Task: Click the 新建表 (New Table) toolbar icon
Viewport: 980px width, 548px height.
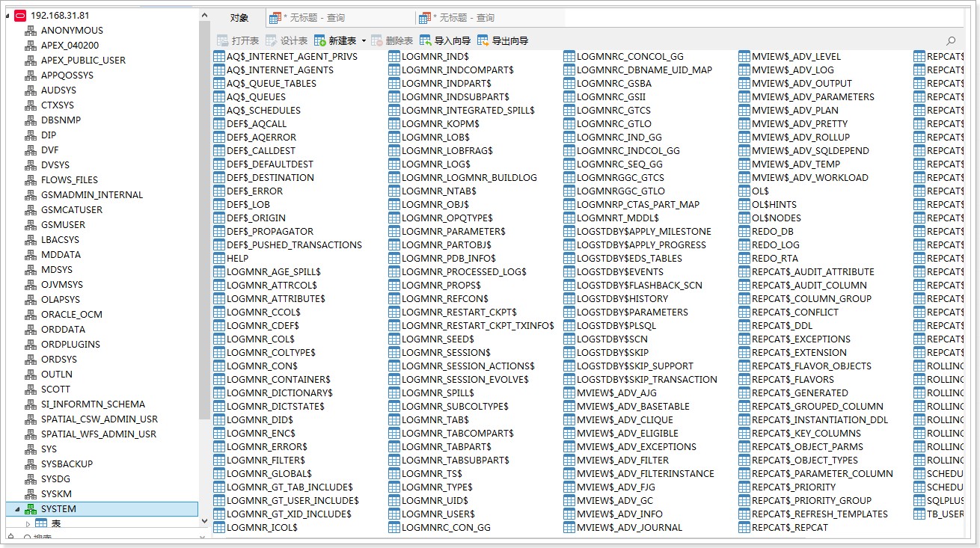Action: pos(320,40)
